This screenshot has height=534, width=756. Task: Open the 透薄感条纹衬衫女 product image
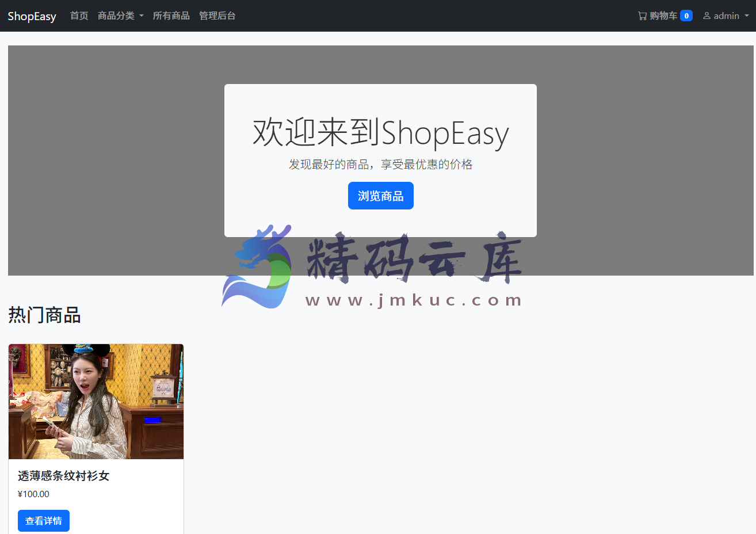coord(96,402)
